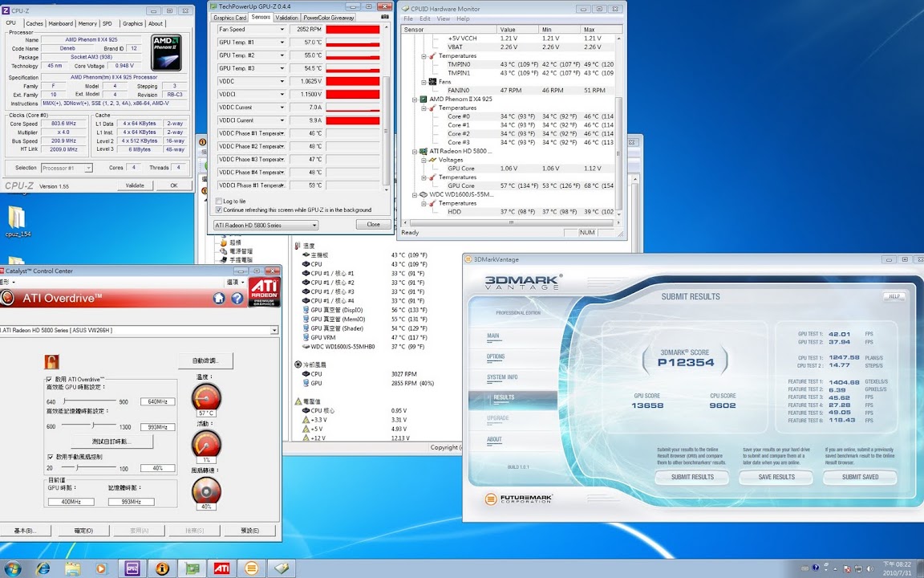Toggle the enable ATI Overdrive checkbox
Screen dimensions: 924x578
click(50, 379)
